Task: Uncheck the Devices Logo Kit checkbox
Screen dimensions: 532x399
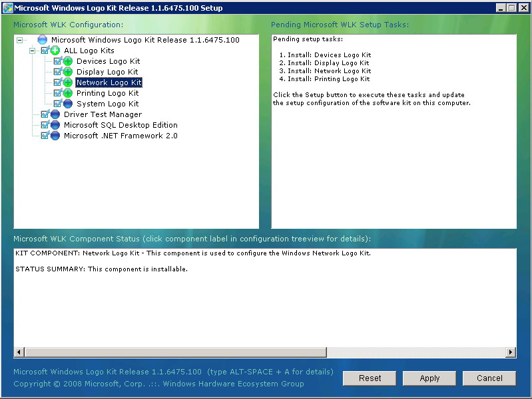Action: click(58, 61)
